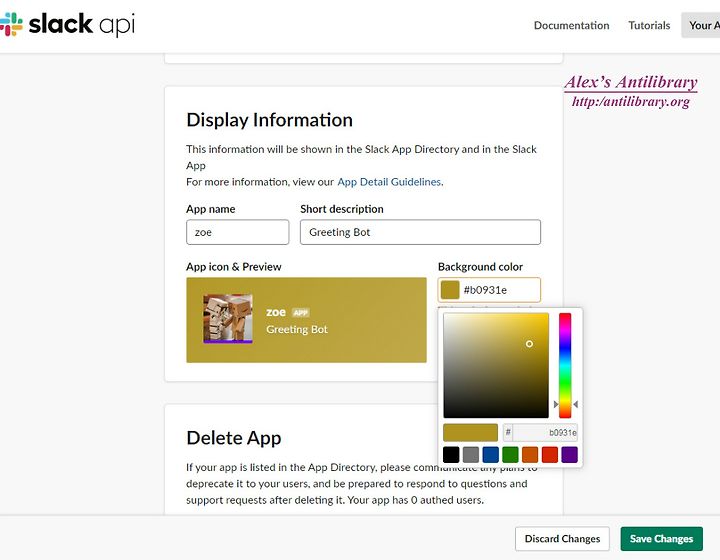
Task: Open the Documentation menu item
Action: pyautogui.click(x=571, y=25)
